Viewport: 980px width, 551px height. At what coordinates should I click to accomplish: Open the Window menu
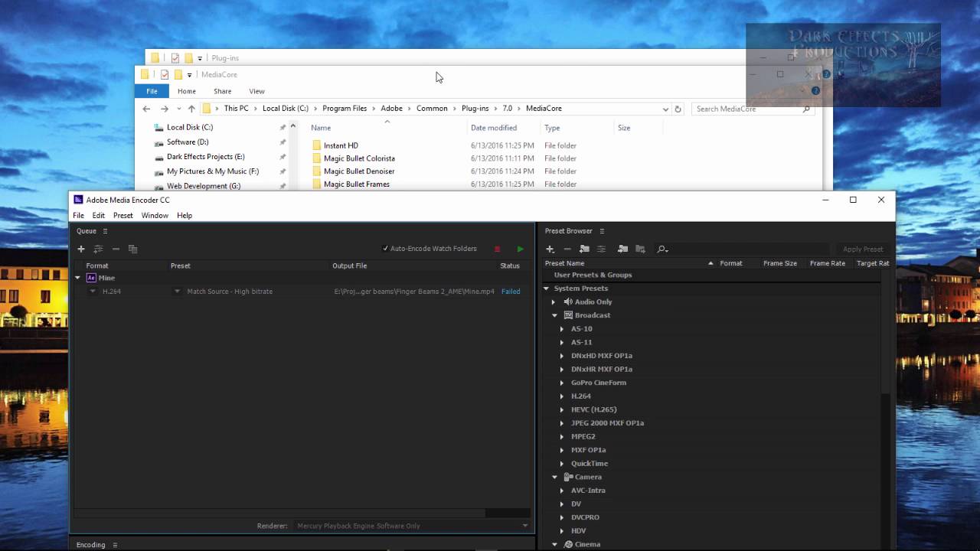click(155, 216)
